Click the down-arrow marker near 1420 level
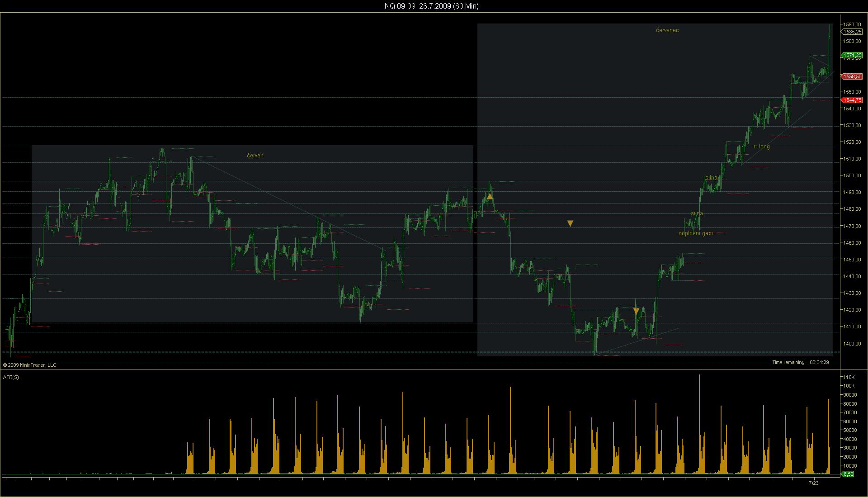 [636, 311]
